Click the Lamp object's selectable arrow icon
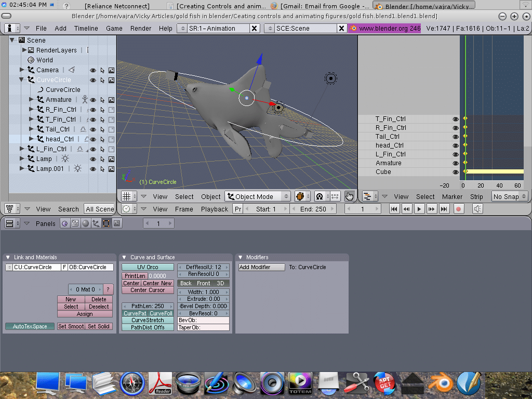 (102, 159)
